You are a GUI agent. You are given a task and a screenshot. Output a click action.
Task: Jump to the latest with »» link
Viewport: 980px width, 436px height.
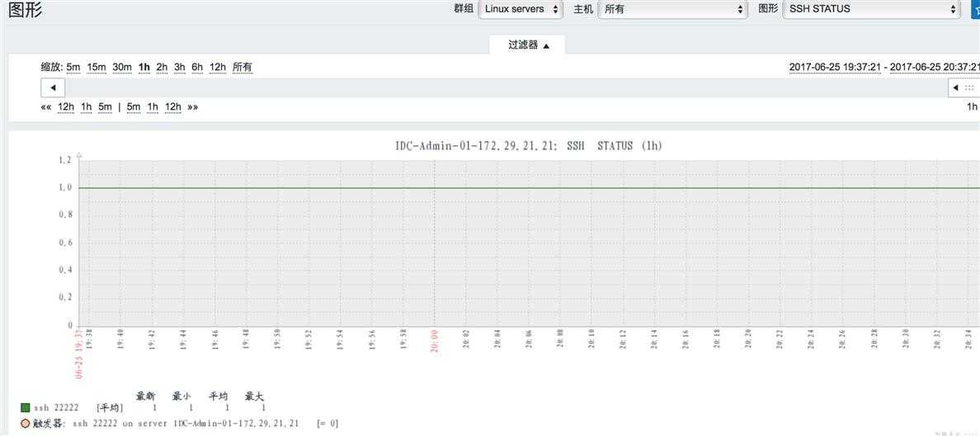pos(192,107)
